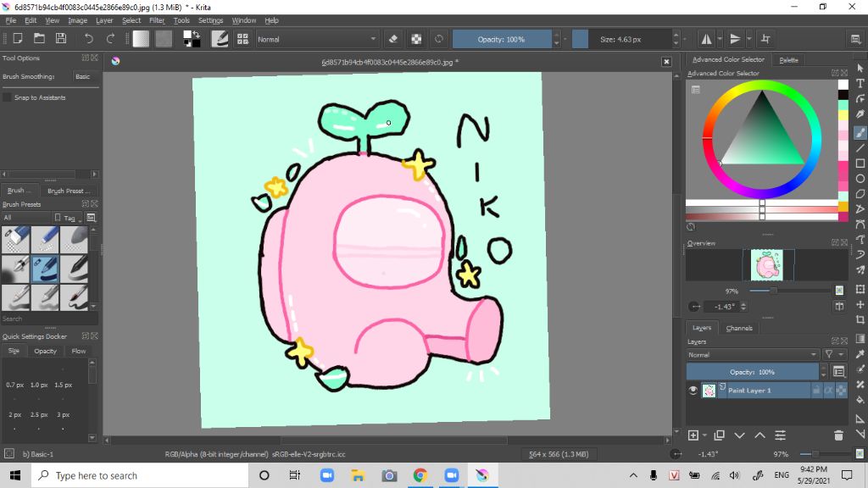Swap foreground and background colors
This screenshot has width=868, height=488.
196,34
